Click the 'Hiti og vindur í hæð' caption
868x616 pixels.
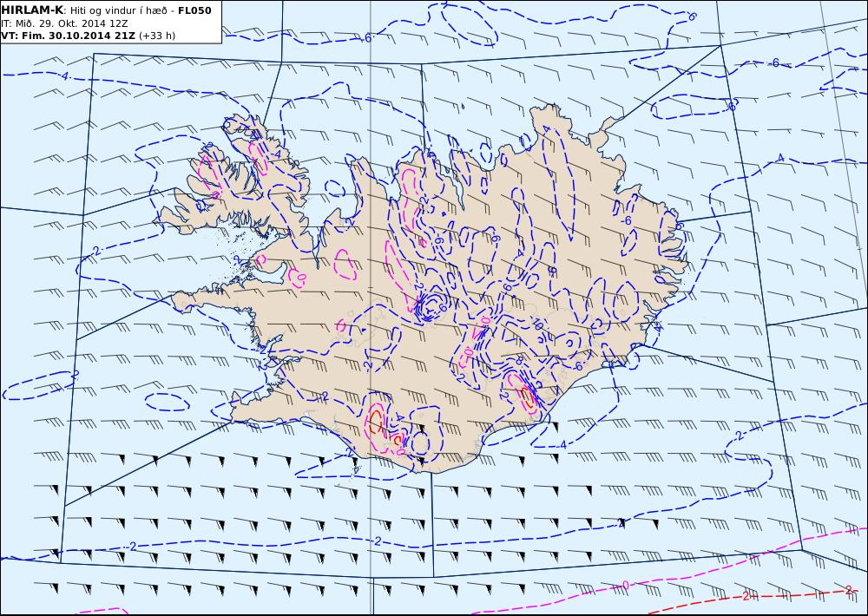(118, 10)
